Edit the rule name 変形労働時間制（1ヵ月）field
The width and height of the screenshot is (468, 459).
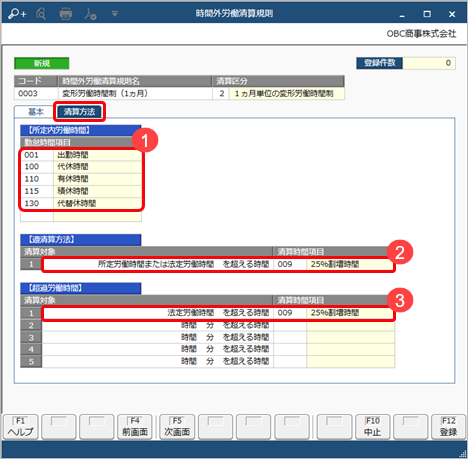[135, 93]
